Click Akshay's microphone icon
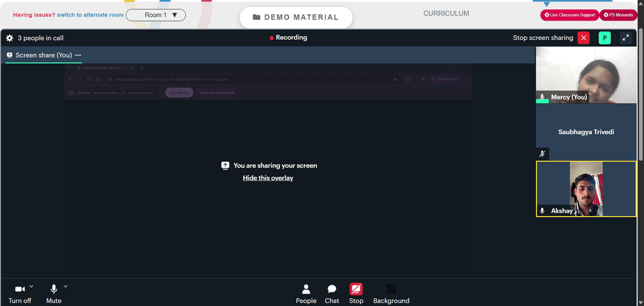Image resolution: width=644 pixels, height=306 pixels. coord(542,211)
